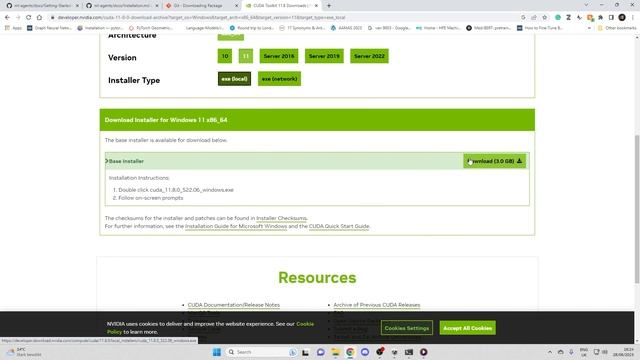The height and width of the screenshot is (360, 640).
Task: Switch to Chrome on the taskbar
Action: point(350,352)
